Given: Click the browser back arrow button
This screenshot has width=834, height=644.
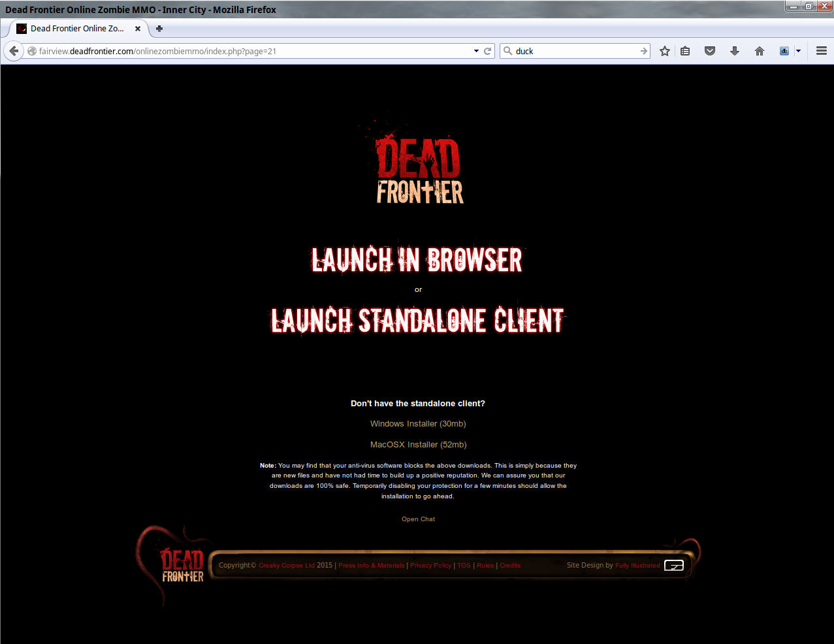Looking at the screenshot, I should pos(14,51).
